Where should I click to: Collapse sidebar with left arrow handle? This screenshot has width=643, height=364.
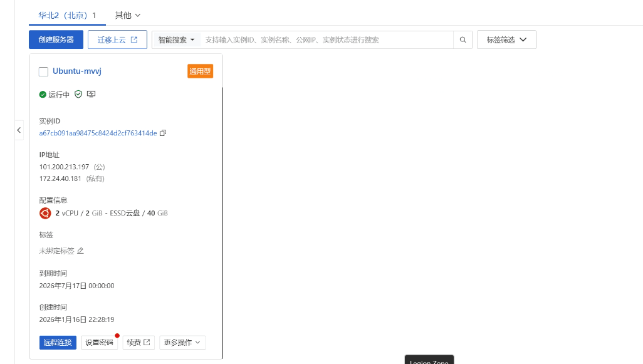(19, 130)
